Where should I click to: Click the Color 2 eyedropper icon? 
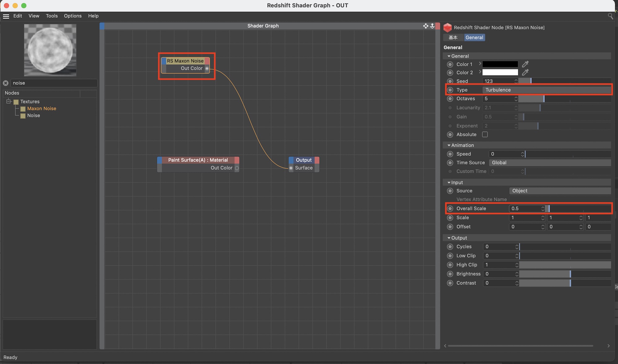pos(525,73)
